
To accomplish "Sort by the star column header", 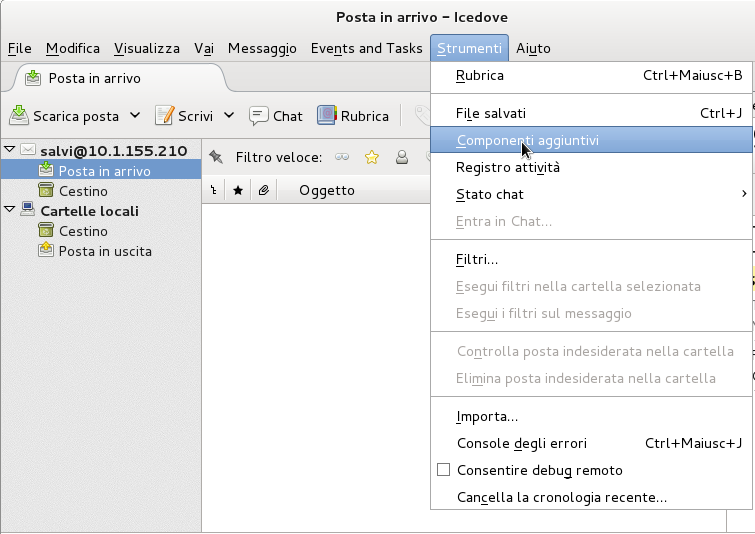I will click(238, 191).
